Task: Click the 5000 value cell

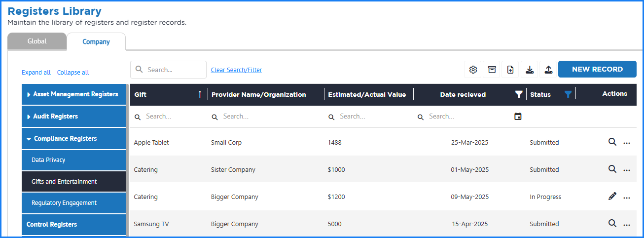Action: point(335,224)
